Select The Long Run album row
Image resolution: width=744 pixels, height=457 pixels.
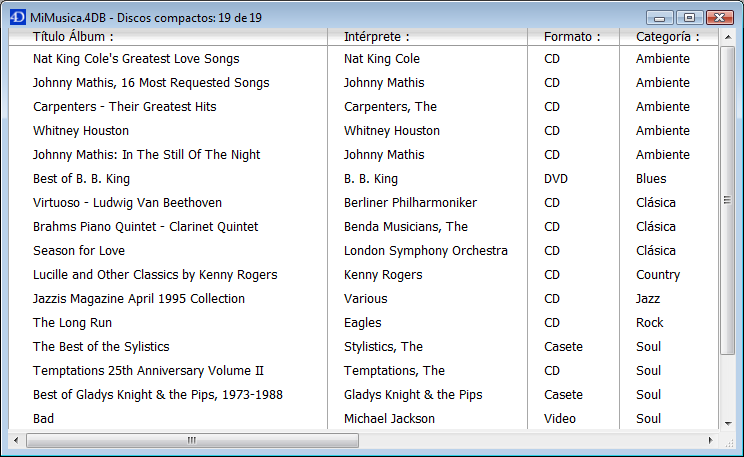pos(72,323)
